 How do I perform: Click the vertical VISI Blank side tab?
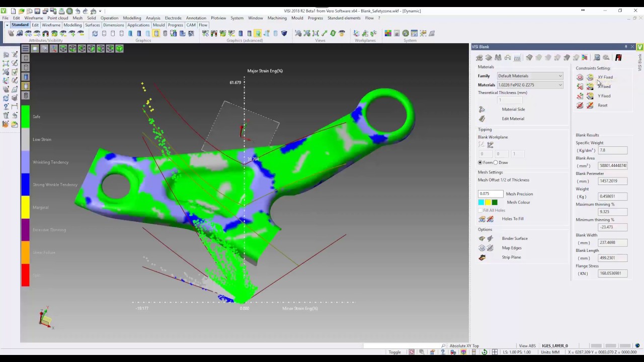640,62
